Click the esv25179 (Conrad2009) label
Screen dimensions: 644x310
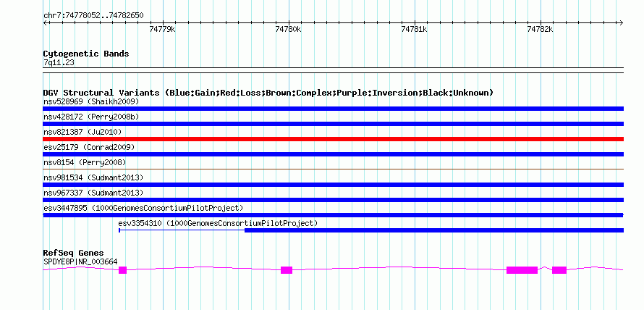pyautogui.click(x=89, y=147)
